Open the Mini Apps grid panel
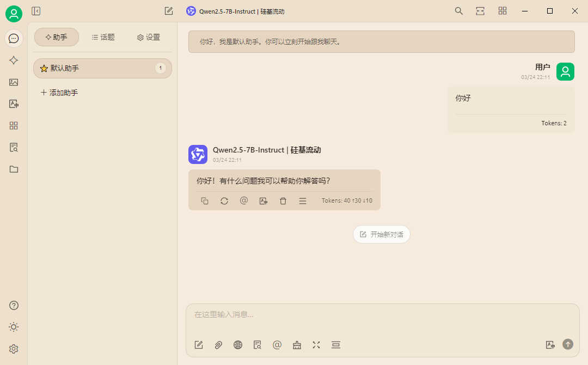Image resolution: width=588 pixels, height=365 pixels. 14,125
